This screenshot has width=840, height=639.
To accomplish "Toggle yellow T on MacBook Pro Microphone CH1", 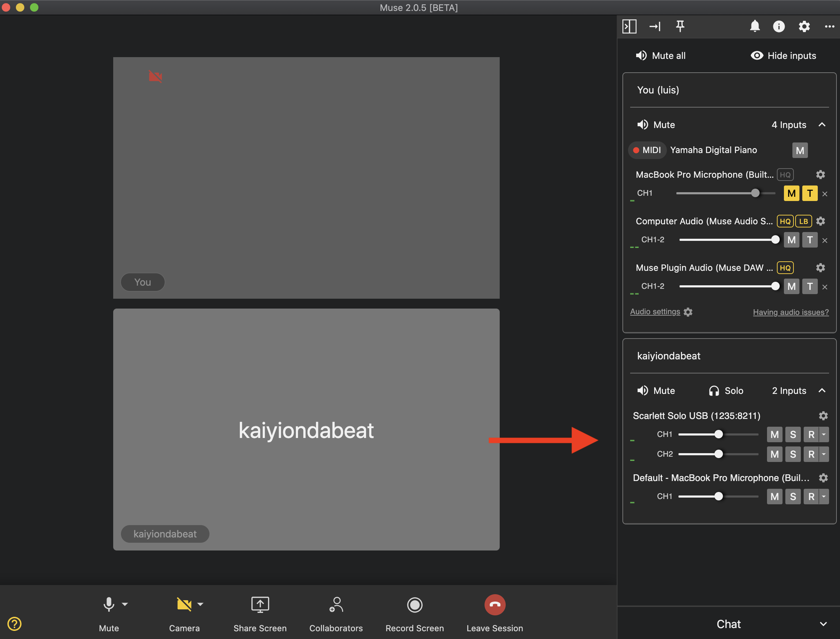I will pyautogui.click(x=810, y=193).
